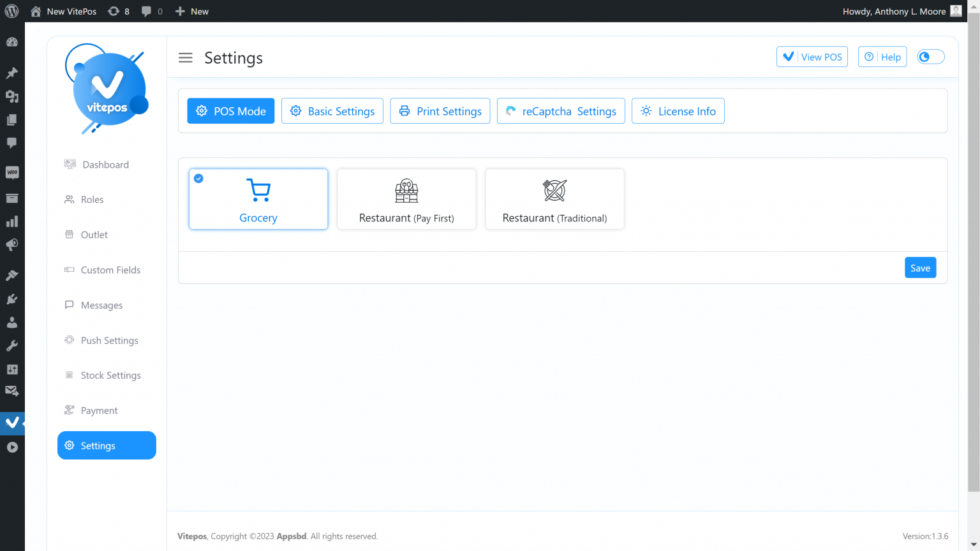The height and width of the screenshot is (551, 980).
Task: Switch to the Print Settings tab
Action: coord(440,110)
